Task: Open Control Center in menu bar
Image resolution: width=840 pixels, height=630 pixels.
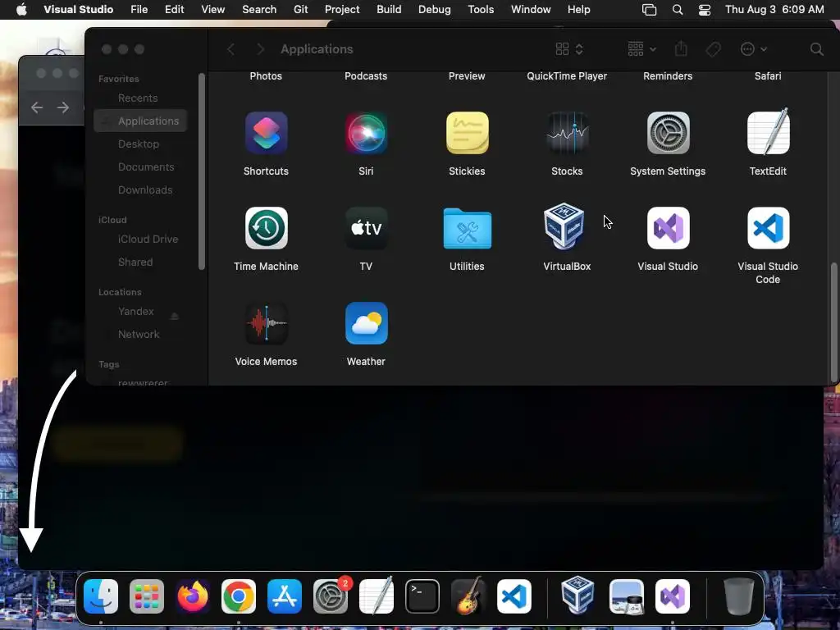Action: click(705, 10)
